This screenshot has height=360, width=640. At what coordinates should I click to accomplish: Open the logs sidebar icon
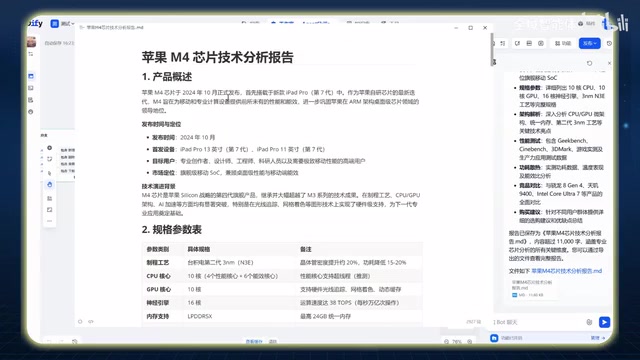coord(31,100)
